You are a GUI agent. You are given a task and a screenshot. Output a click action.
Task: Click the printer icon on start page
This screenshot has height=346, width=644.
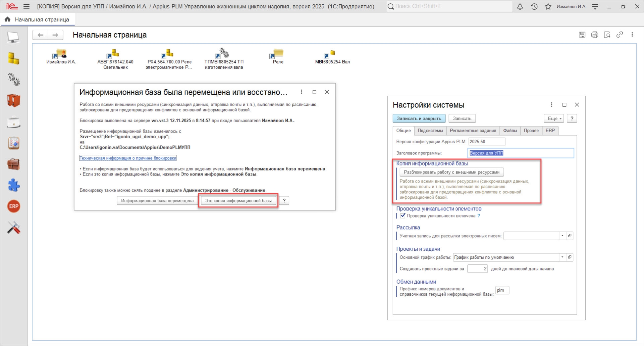(595, 35)
